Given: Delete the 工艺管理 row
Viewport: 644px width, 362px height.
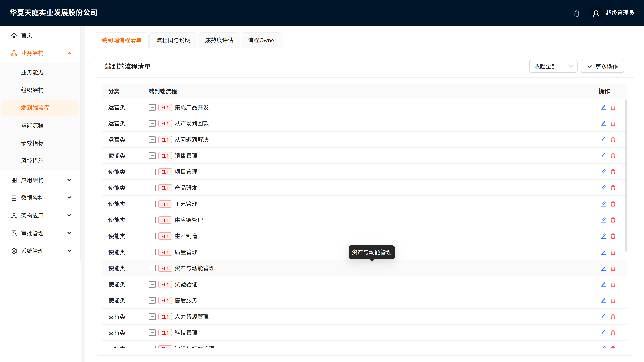Looking at the screenshot, I should (613, 204).
